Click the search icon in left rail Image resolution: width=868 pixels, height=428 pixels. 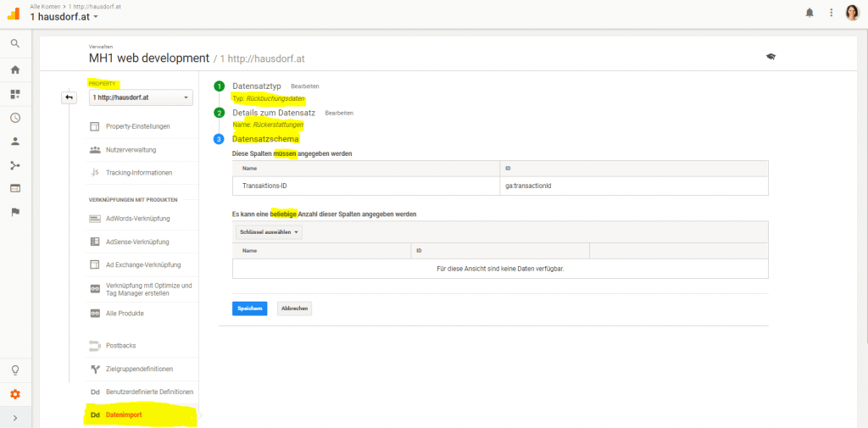click(x=15, y=43)
